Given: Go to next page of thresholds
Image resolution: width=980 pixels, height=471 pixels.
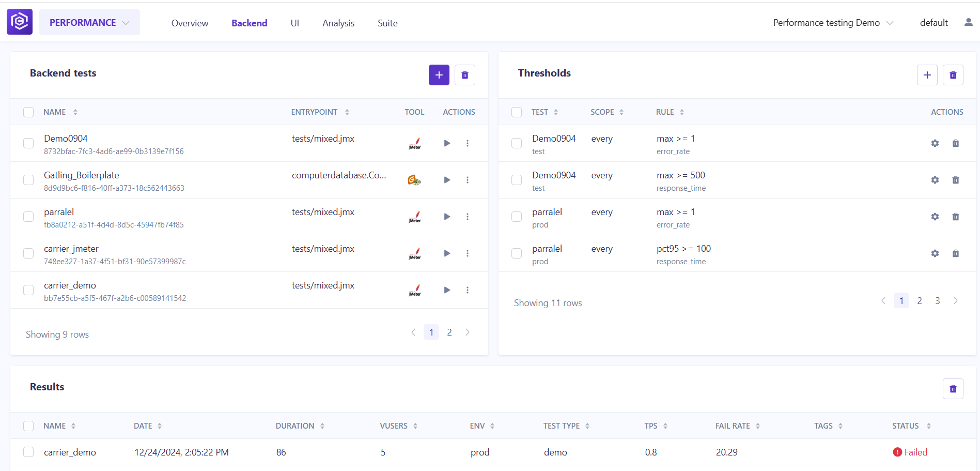Looking at the screenshot, I should [956, 301].
